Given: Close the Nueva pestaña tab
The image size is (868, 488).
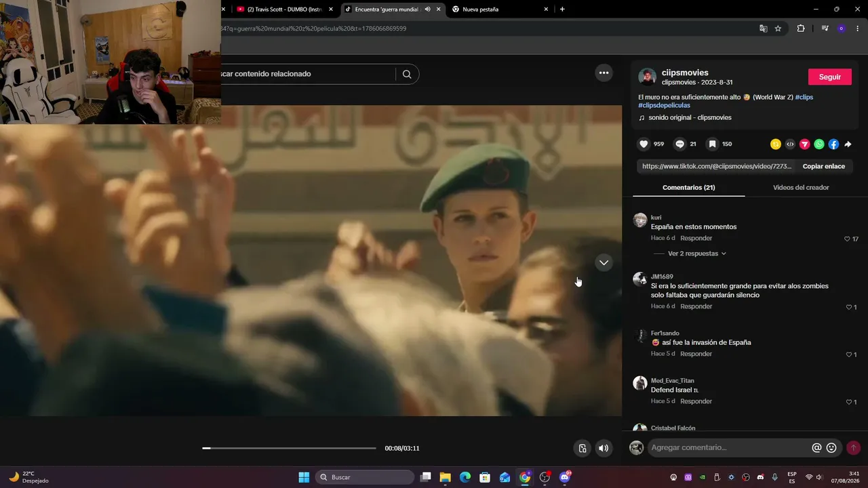Looking at the screenshot, I should [x=546, y=9].
